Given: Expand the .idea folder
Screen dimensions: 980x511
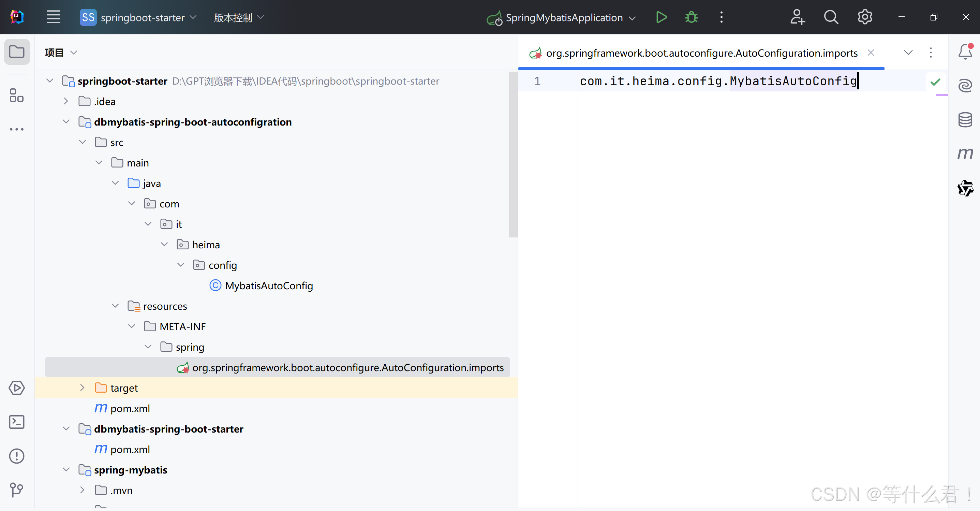Looking at the screenshot, I should [66, 101].
